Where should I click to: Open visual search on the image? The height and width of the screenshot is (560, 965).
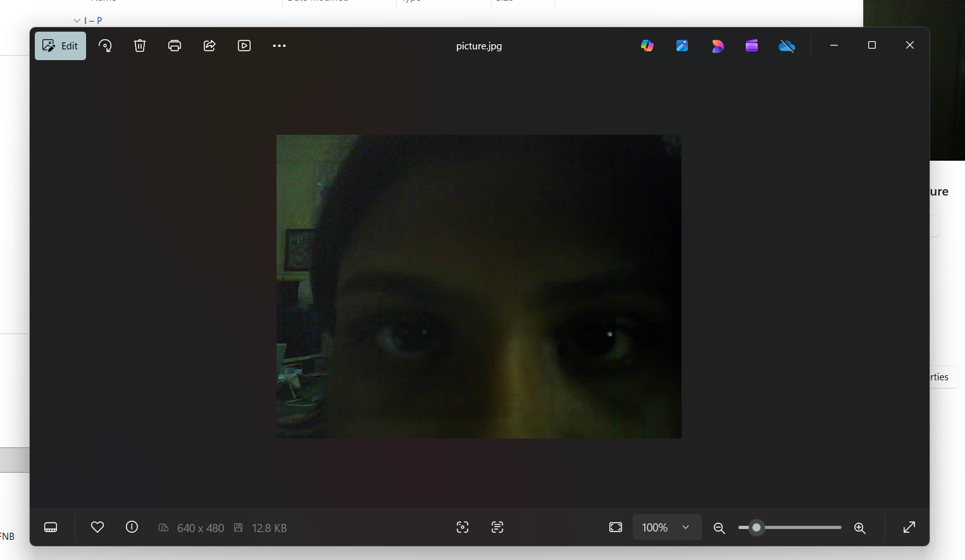coord(463,527)
